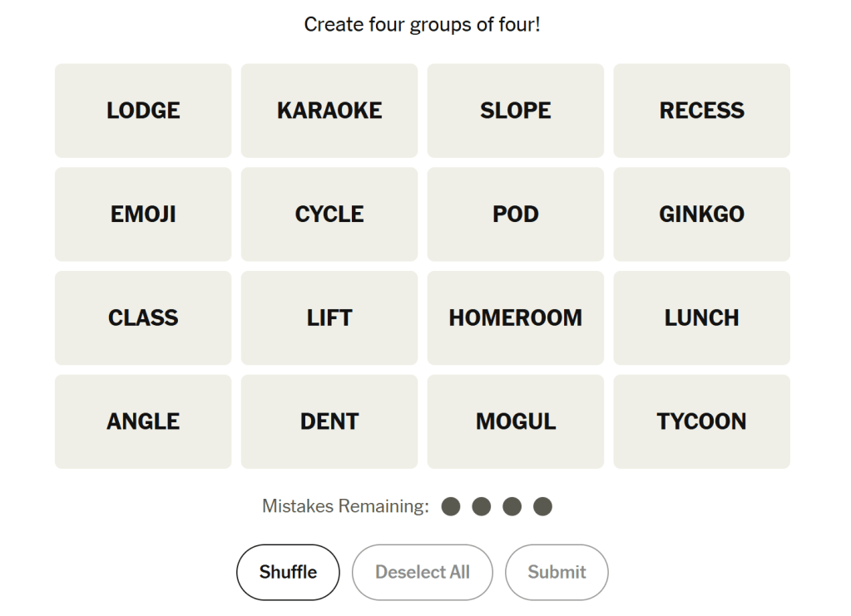Image resolution: width=851 pixels, height=616 pixels.
Task: Toggle the LUNCH word tile
Action: pyautogui.click(x=702, y=318)
